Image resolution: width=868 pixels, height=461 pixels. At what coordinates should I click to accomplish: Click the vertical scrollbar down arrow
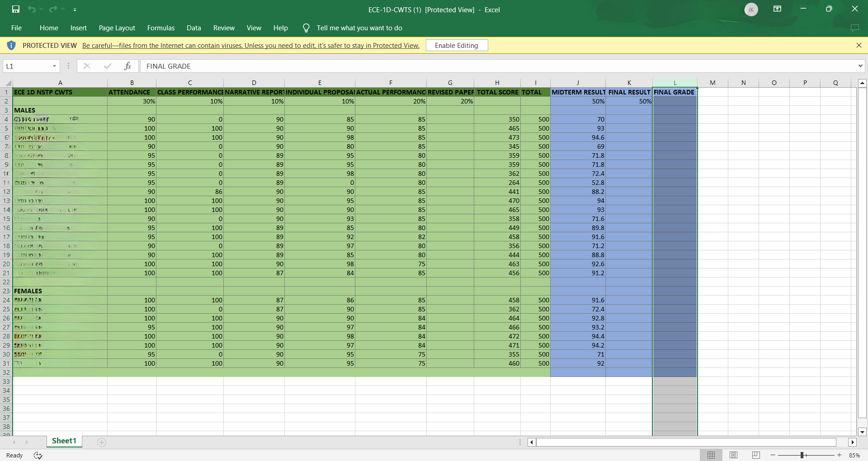[x=862, y=432]
